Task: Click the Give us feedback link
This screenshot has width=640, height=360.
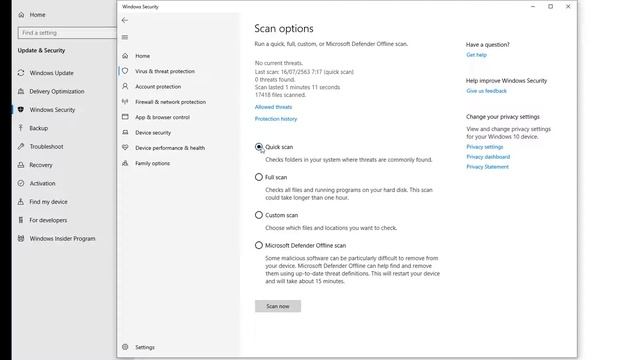Action: point(487,91)
